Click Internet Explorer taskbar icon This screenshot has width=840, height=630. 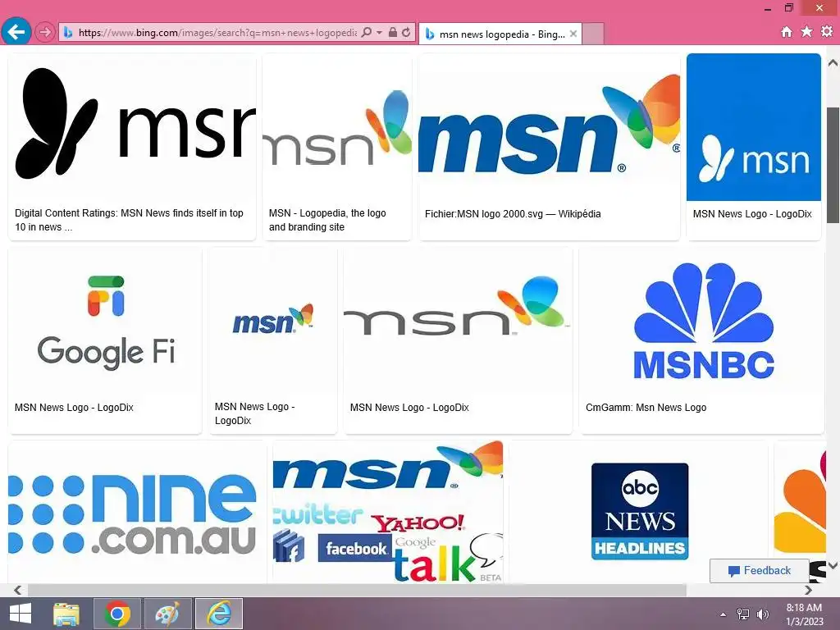coord(218,614)
